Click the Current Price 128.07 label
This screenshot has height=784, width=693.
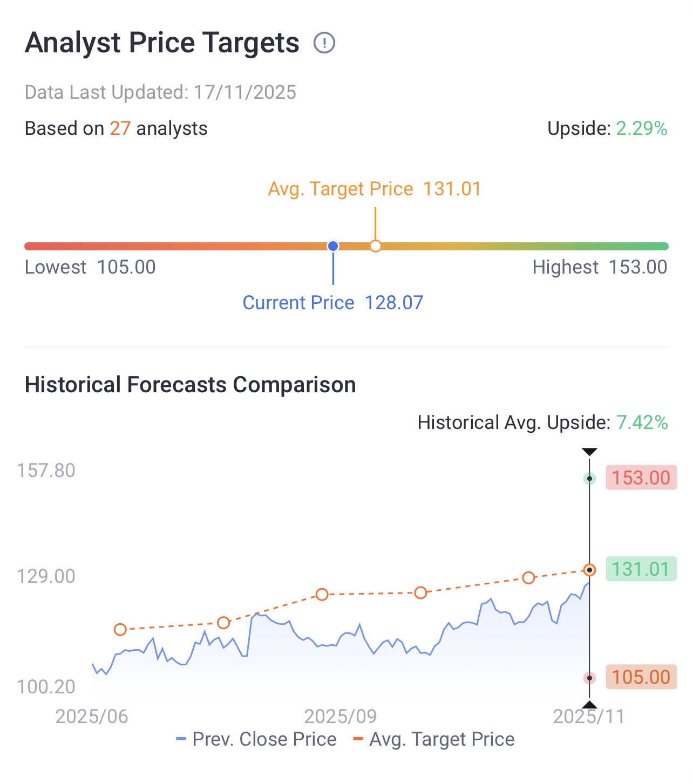click(x=333, y=303)
